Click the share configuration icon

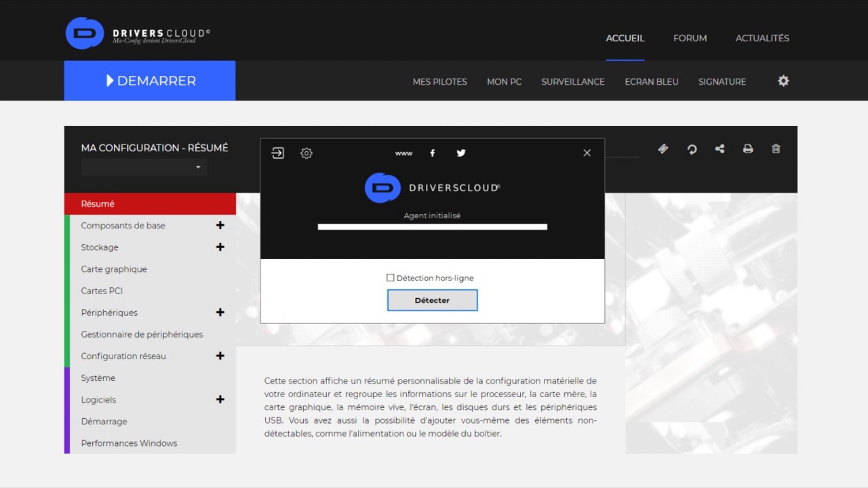tap(719, 149)
